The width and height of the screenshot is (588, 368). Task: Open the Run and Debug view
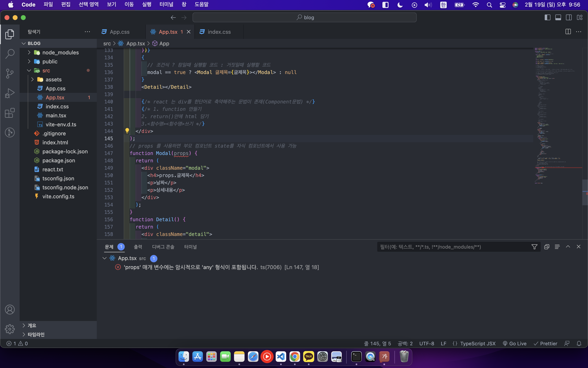pos(10,93)
